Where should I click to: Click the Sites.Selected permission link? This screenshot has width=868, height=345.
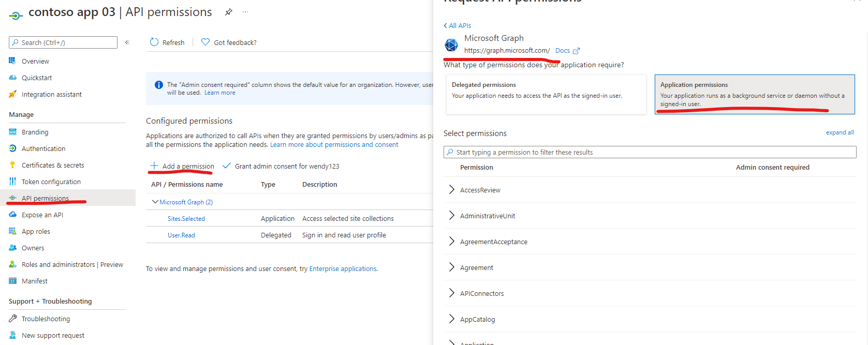click(186, 219)
